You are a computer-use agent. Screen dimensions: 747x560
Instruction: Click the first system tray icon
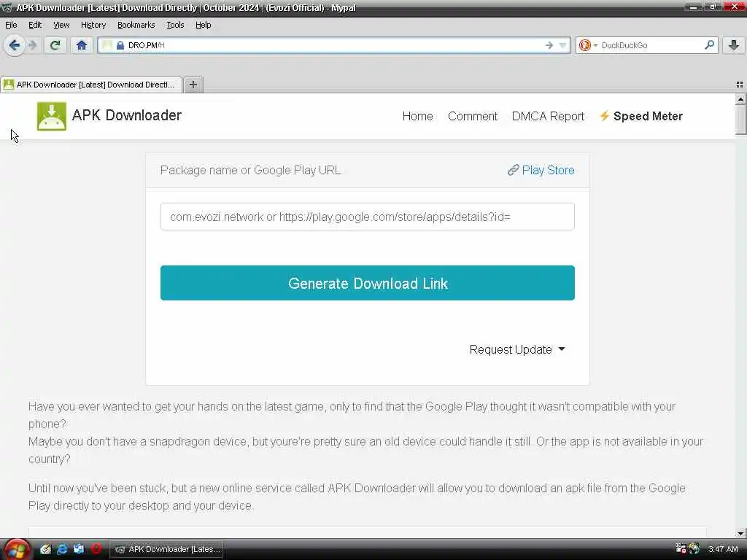(x=681, y=548)
